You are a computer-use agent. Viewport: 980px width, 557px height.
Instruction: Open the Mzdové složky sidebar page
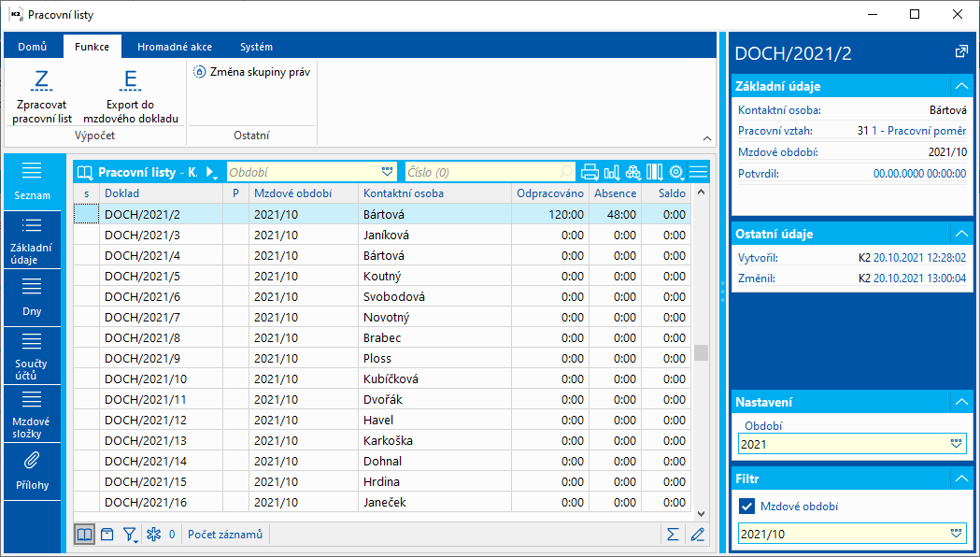32,414
